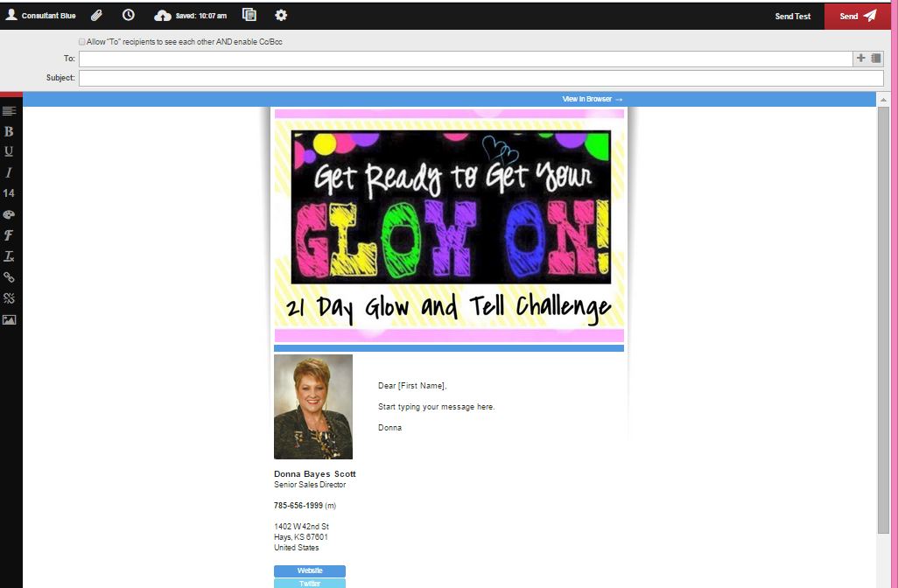
Task: Click the vertical scrollbar thumb
Action: point(883,320)
